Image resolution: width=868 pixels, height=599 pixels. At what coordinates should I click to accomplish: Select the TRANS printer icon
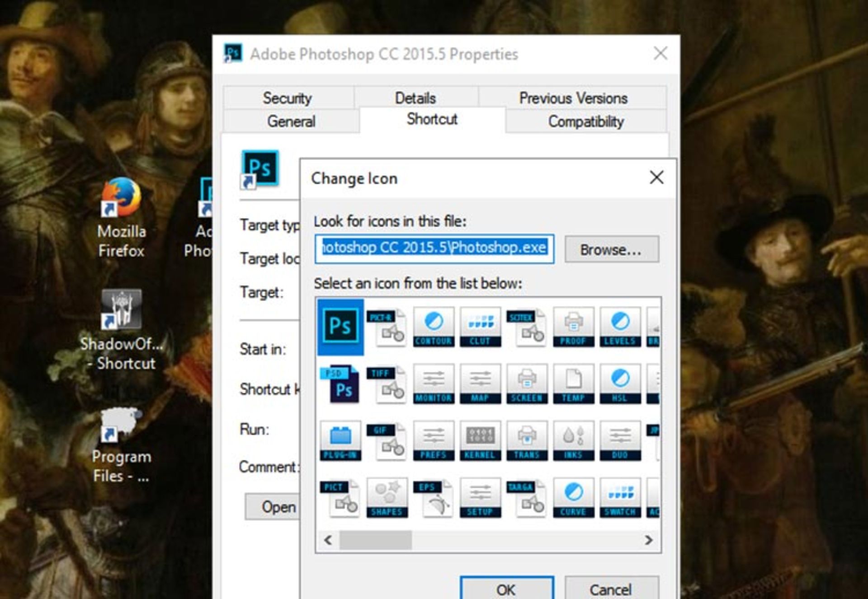click(x=527, y=441)
